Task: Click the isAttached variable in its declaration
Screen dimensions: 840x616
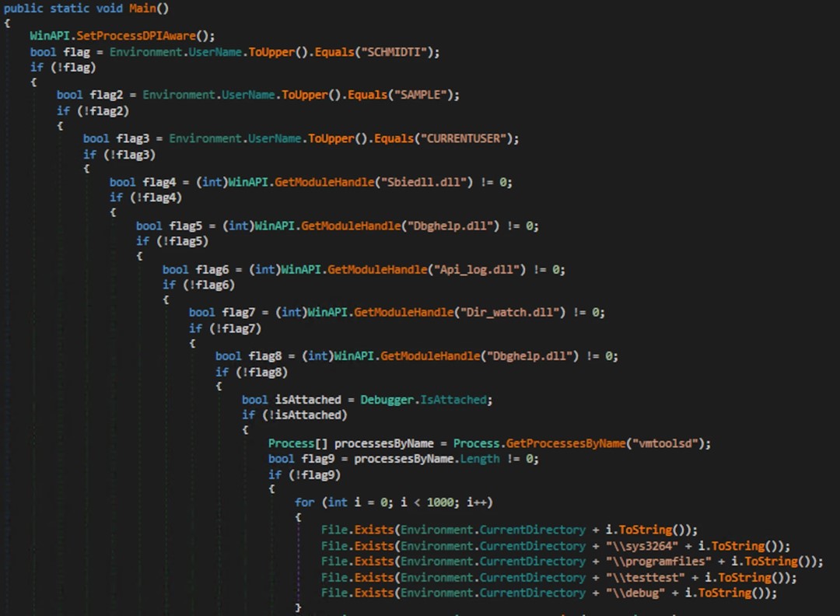Action: tap(307, 400)
